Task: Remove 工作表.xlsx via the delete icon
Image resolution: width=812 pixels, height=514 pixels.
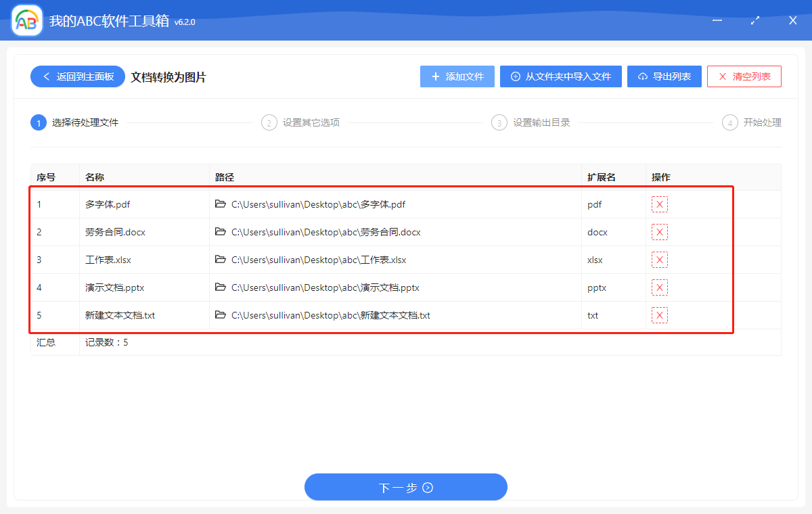Action: (x=659, y=260)
